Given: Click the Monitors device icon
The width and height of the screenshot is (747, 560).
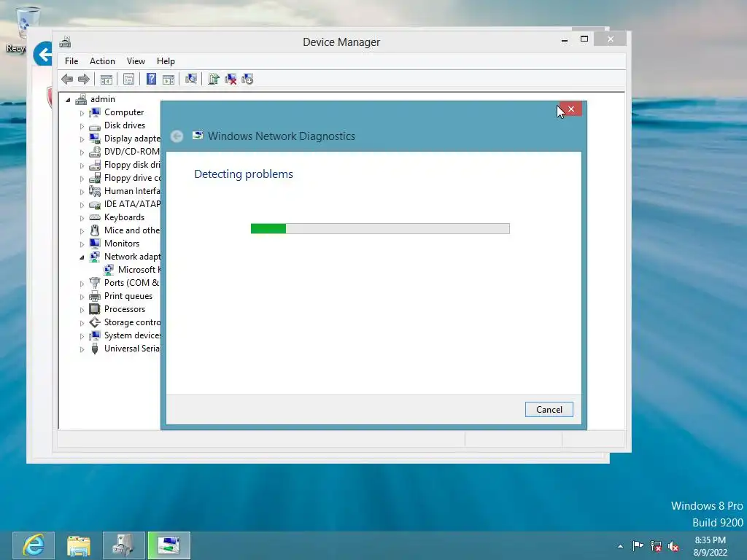Looking at the screenshot, I should pyautogui.click(x=95, y=244).
